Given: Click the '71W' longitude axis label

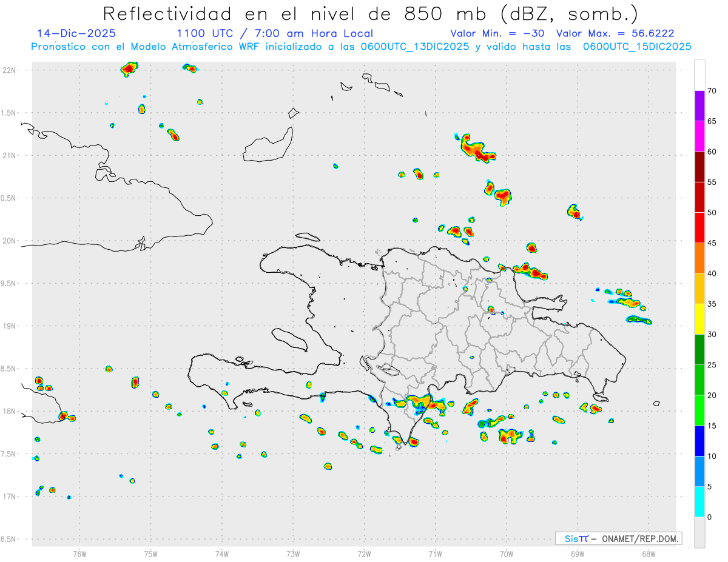Looking at the screenshot, I should click(x=435, y=553).
